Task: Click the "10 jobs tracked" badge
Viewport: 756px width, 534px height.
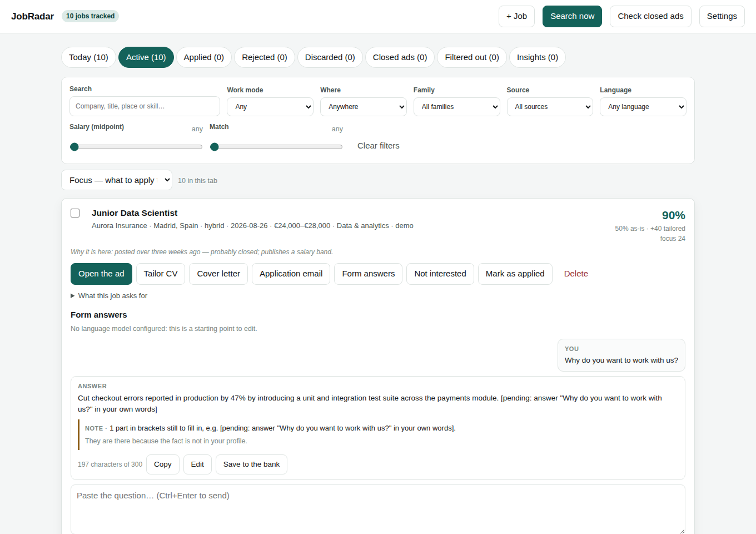Action: tap(91, 16)
